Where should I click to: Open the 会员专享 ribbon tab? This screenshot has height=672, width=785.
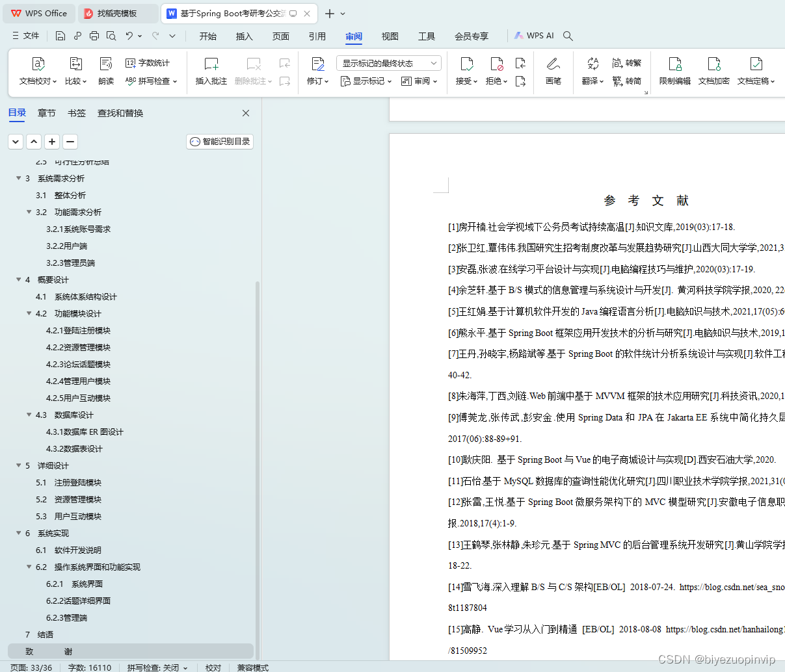472,36
